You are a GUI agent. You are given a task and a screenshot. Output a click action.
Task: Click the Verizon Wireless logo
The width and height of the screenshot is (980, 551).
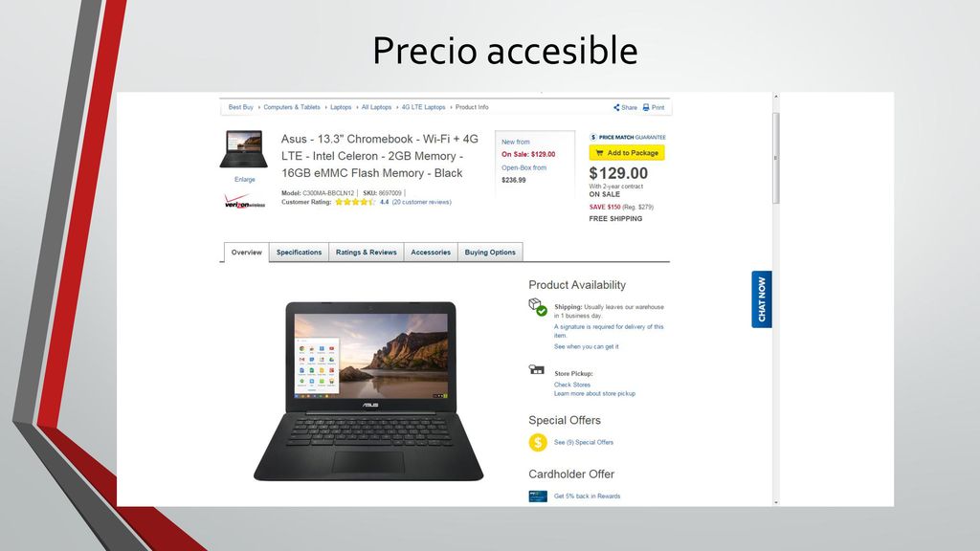click(x=244, y=201)
